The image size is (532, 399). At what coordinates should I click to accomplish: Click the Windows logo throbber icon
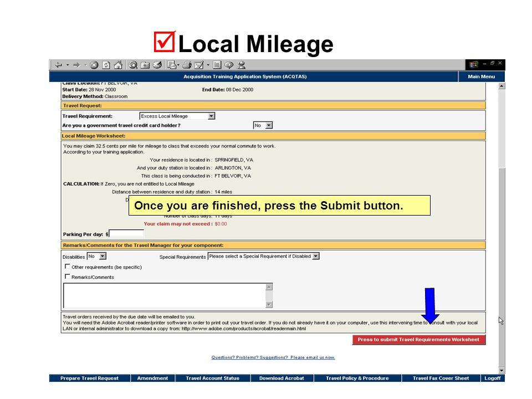[474, 64]
